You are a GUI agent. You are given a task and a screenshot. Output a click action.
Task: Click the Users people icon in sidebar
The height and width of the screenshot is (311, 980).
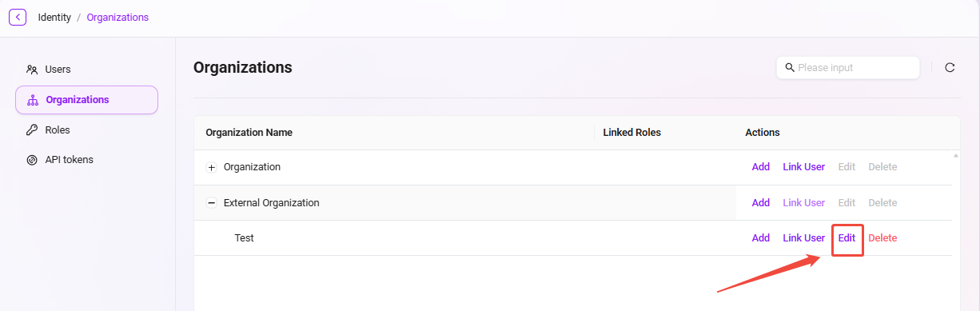click(32, 70)
